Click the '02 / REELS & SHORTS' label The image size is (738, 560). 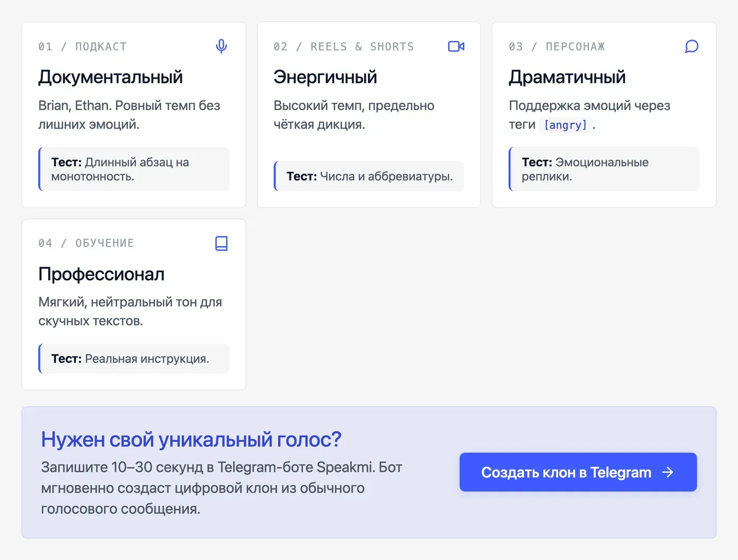[x=344, y=46]
